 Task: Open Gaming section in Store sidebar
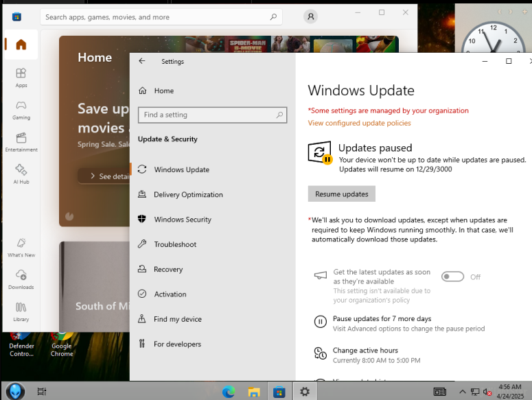pos(21,109)
